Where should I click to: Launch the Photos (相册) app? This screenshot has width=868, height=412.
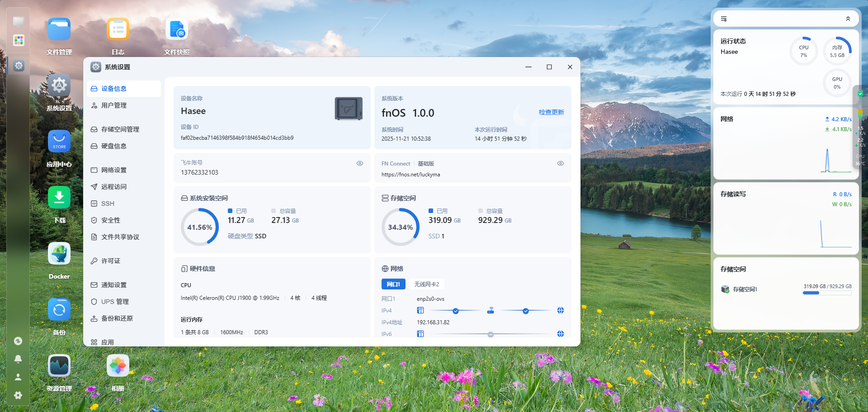tap(118, 366)
